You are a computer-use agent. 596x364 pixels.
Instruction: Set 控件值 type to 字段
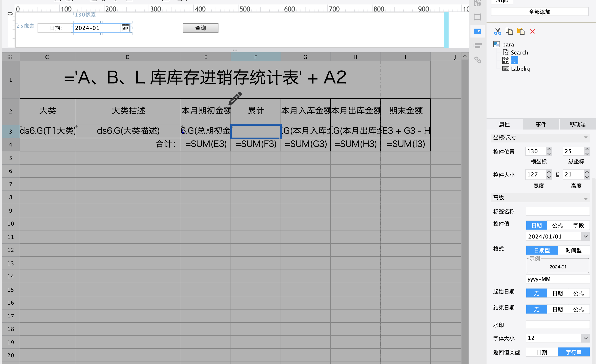pos(579,225)
